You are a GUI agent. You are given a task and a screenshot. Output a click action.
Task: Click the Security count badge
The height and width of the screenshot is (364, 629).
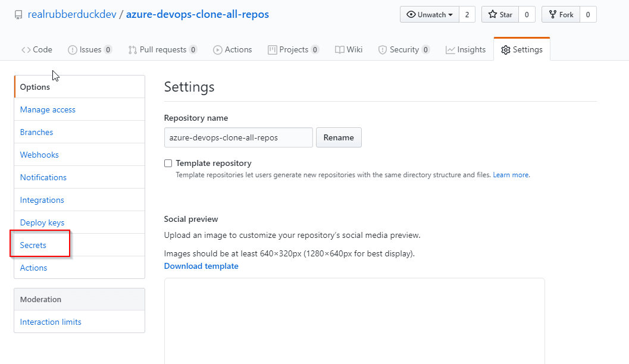pyautogui.click(x=425, y=50)
